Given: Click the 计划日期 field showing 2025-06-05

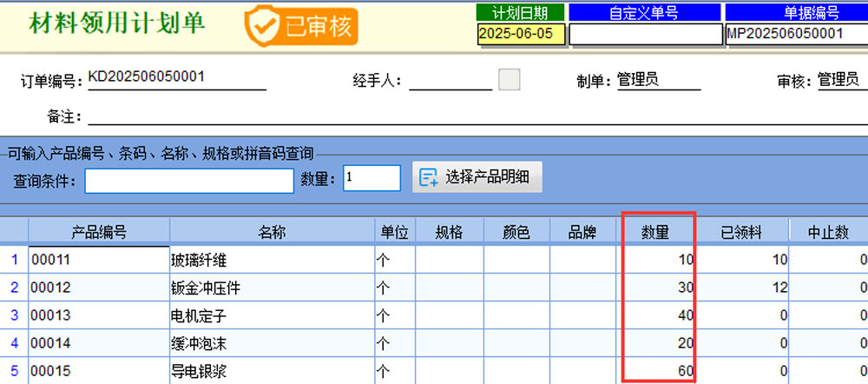Looking at the screenshot, I should point(522,34).
